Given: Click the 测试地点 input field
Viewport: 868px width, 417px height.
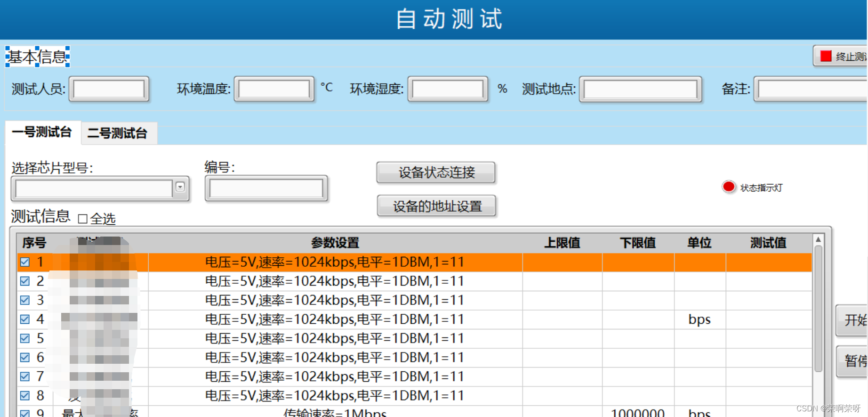Looking at the screenshot, I should point(641,89).
